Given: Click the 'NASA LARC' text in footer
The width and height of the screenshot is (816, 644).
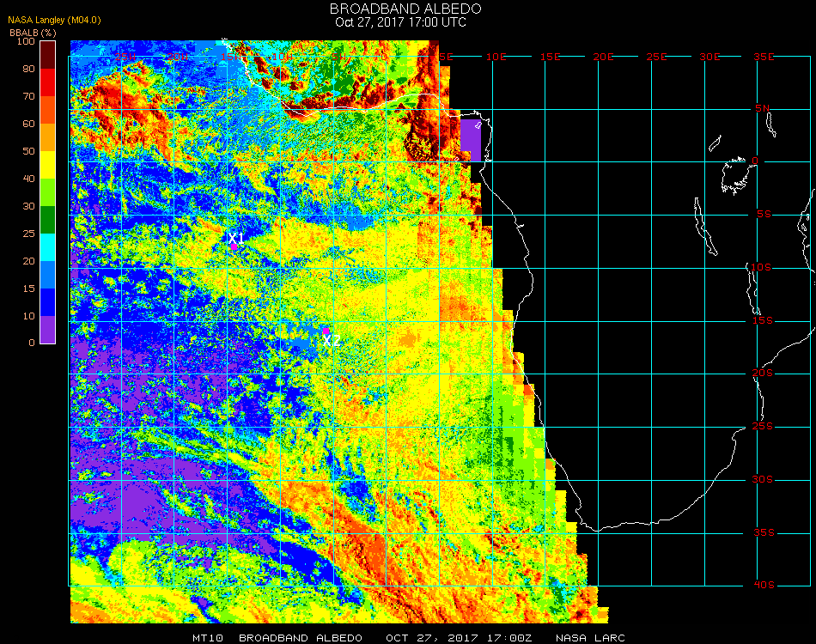Looking at the screenshot, I should [590, 638].
